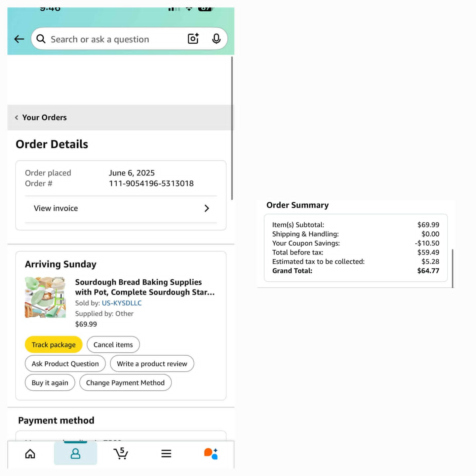Tap the back arrow icon
Viewport: 476px width, 476px height.
pos(19,39)
